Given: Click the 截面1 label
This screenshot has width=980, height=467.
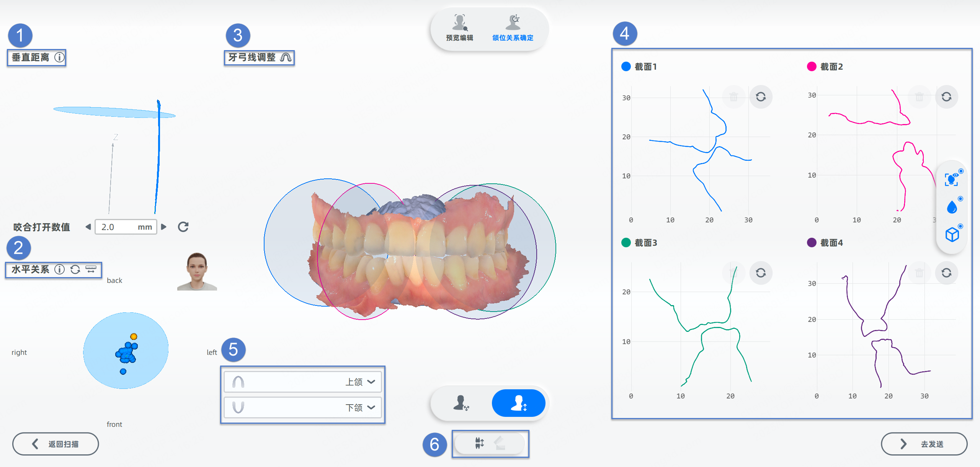Looking at the screenshot, I should [646, 67].
